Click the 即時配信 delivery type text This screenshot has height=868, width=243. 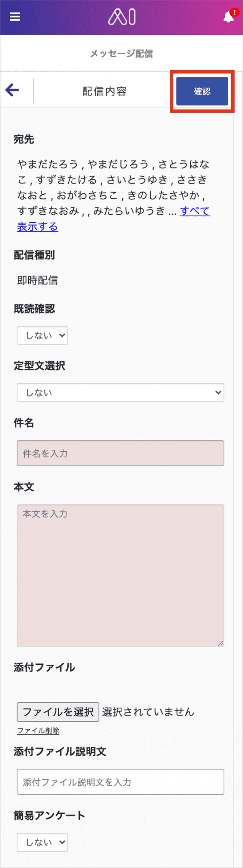[38, 280]
